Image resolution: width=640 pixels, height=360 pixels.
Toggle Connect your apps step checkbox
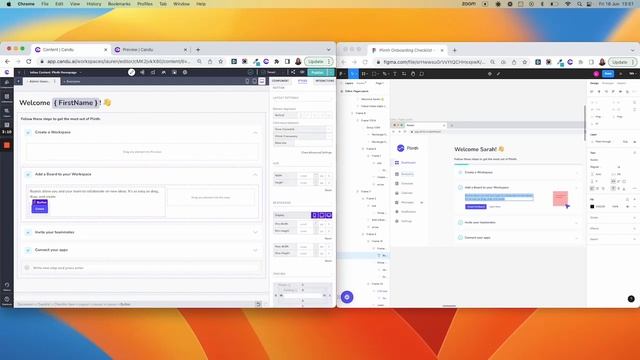tap(28, 250)
